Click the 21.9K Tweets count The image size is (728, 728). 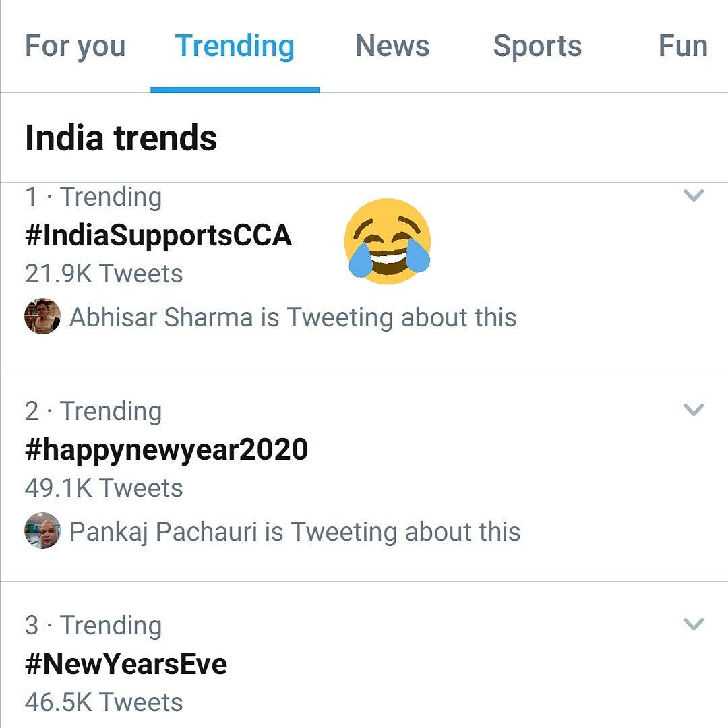pos(104,274)
